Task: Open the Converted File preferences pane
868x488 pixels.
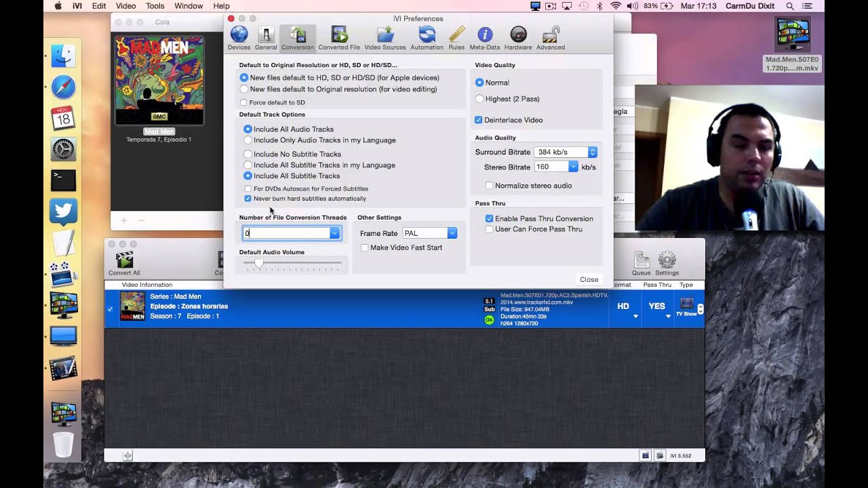Action: [339, 38]
